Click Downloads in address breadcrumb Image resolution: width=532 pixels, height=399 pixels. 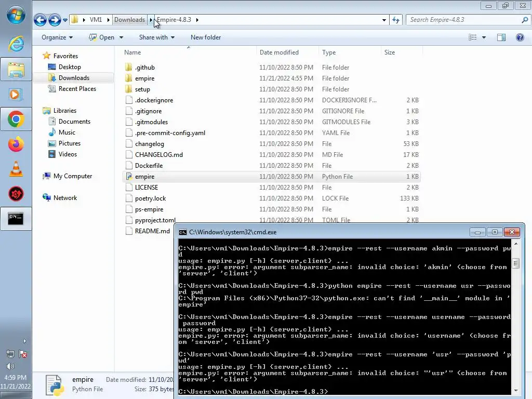(x=129, y=20)
